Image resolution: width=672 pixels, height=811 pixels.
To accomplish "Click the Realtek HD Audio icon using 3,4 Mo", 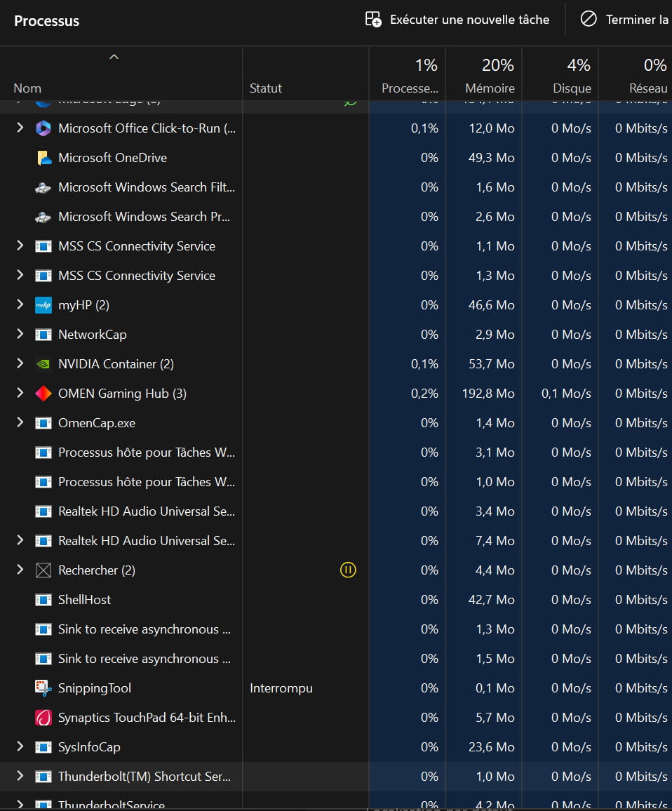I will coord(43,511).
